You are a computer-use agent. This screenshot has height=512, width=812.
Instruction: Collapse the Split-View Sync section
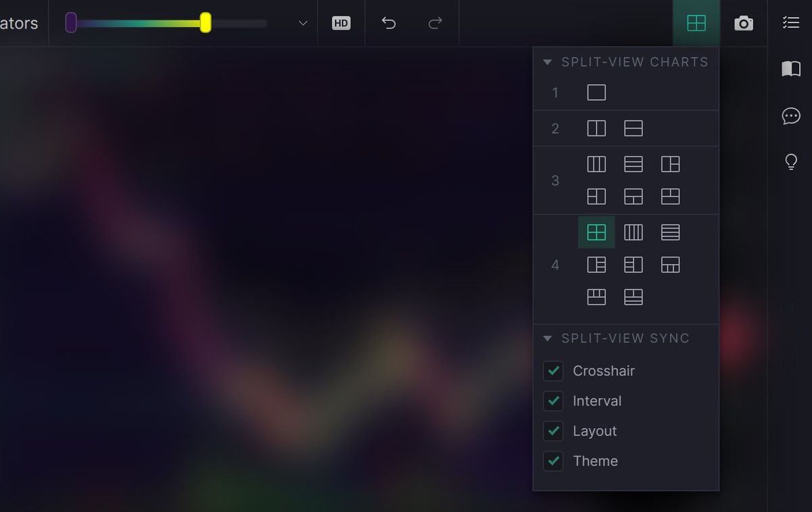[548, 339]
